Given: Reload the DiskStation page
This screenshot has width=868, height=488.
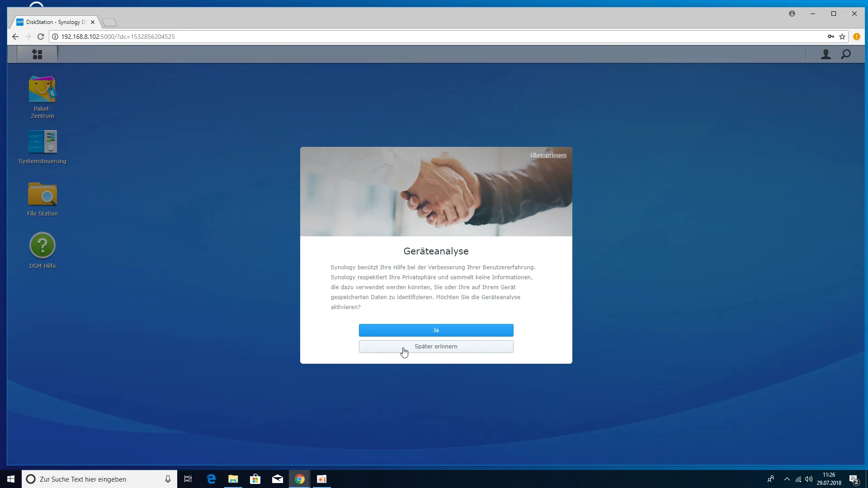Looking at the screenshot, I should (x=41, y=37).
